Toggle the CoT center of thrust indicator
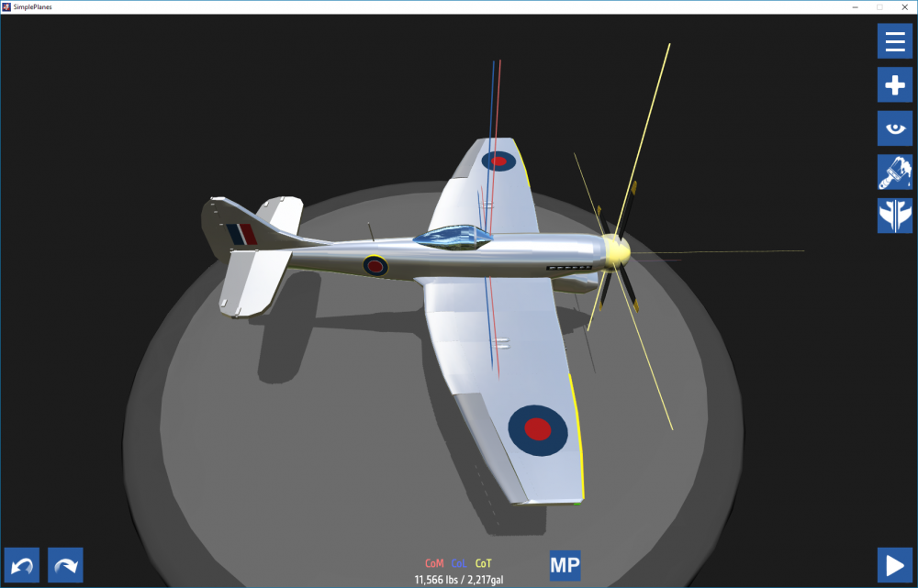Viewport: 918px width, 588px height. tap(484, 563)
